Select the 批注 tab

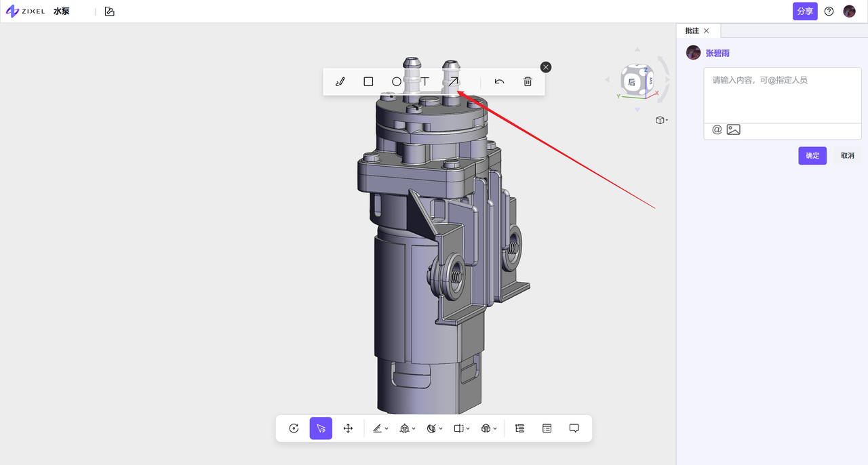click(692, 31)
